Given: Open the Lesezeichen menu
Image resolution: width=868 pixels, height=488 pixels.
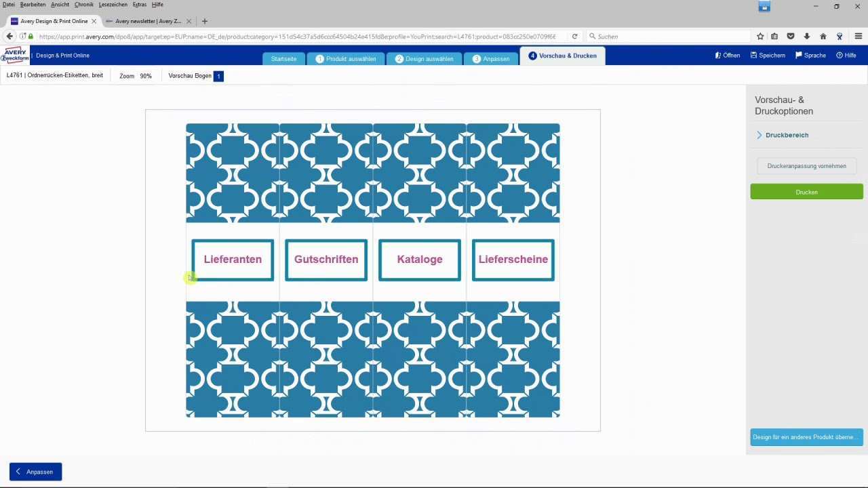Looking at the screenshot, I should point(113,5).
